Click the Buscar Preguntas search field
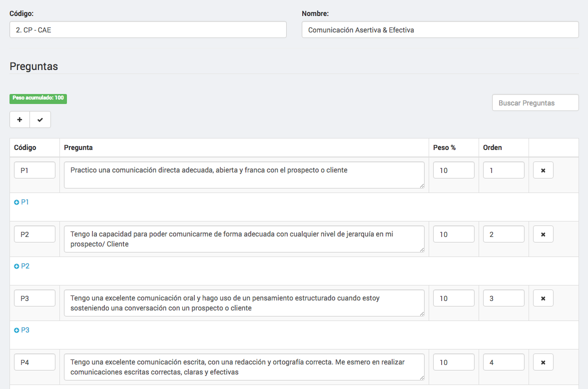 [535, 102]
